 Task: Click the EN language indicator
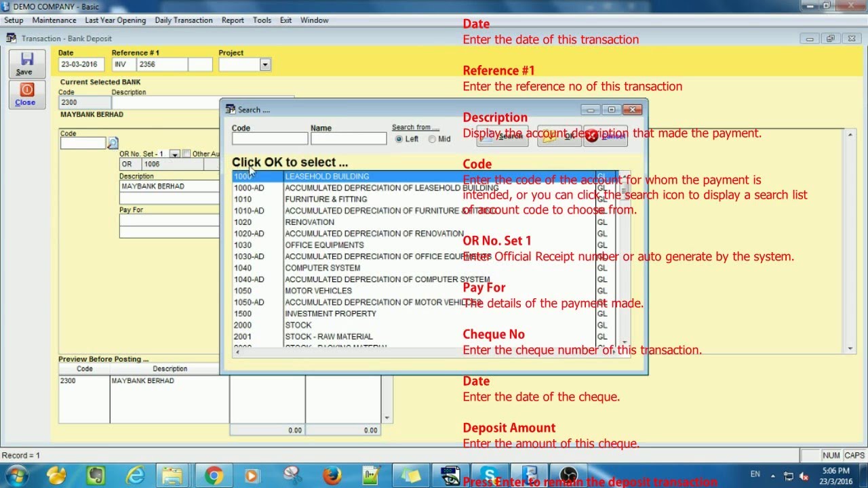(x=755, y=474)
